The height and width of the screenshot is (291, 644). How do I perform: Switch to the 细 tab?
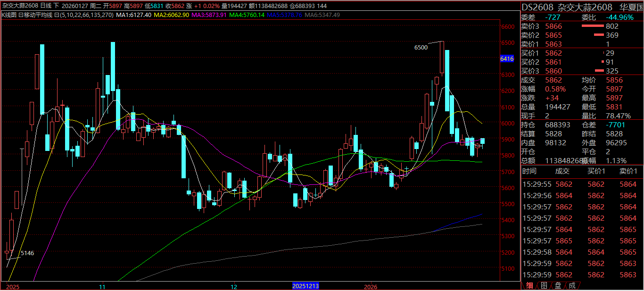[529, 285]
